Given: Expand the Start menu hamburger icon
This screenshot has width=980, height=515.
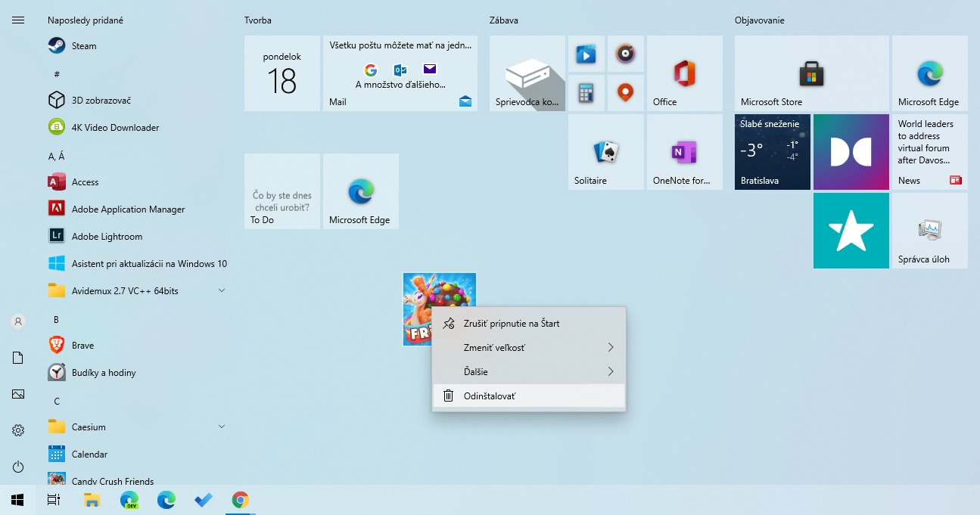Looking at the screenshot, I should point(18,20).
